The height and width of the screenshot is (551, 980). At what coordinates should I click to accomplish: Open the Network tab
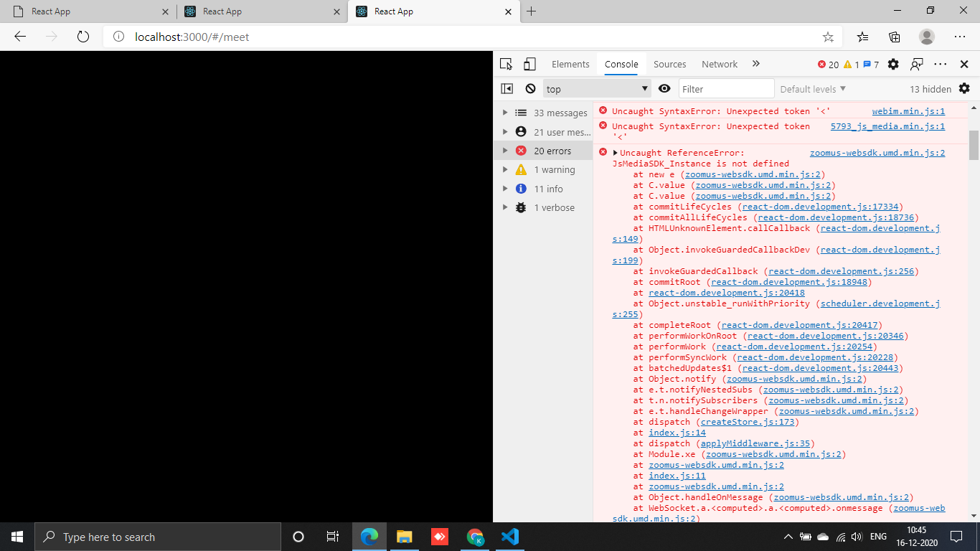pos(720,64)
